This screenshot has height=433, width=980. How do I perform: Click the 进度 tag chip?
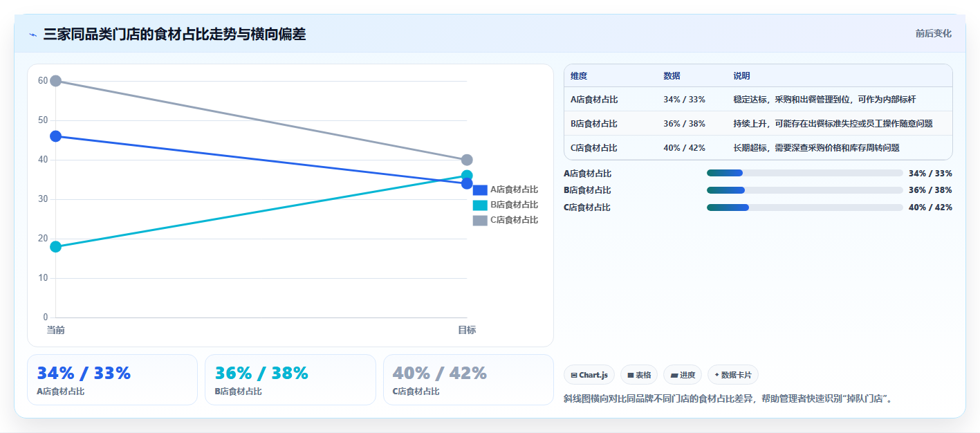coord(683,375)
